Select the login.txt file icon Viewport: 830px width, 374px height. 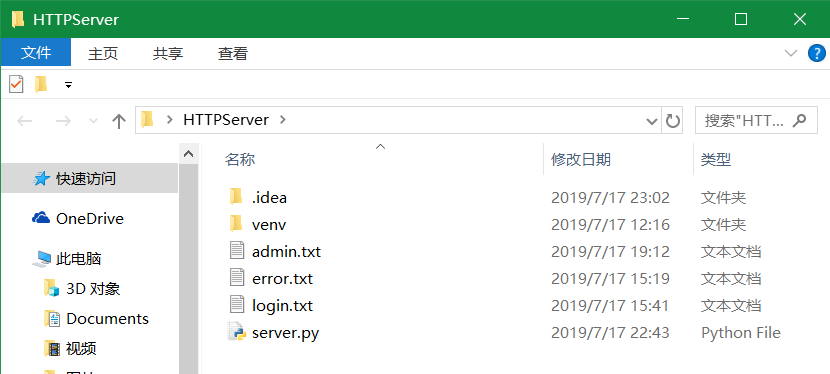point(237,305)
